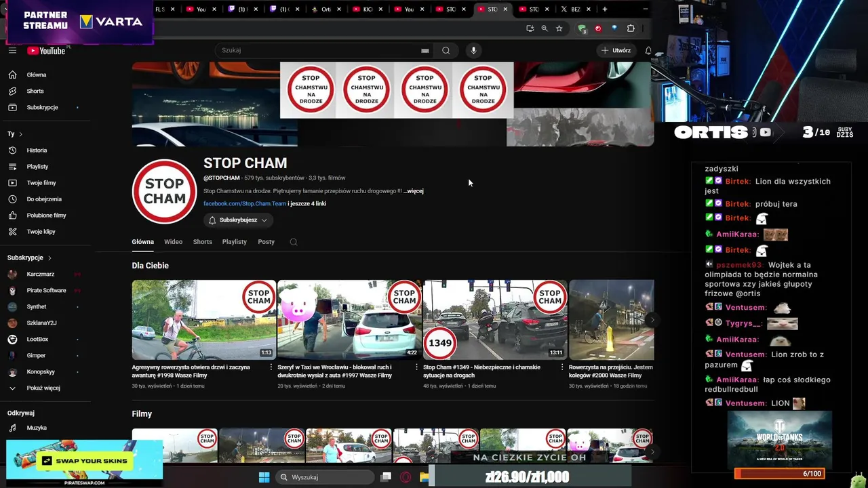Open Playlisty in the sidebar
This screenshot has height=488, width=868.
click(x=37, y=167)
